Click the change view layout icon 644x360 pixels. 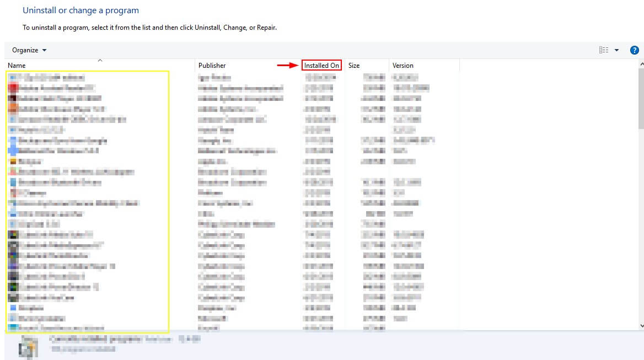pos(604,50)
